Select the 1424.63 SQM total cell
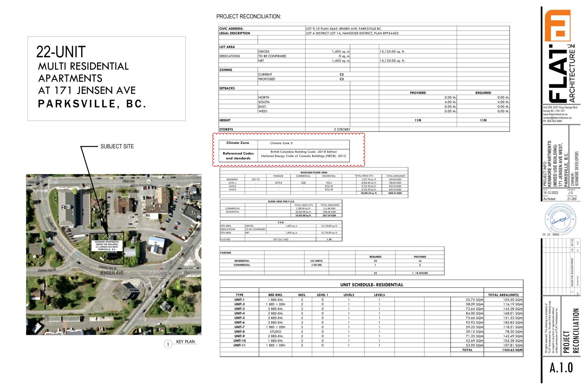Image resolution: width=588 pixels, height=392 pixels. tap(512, 350)
